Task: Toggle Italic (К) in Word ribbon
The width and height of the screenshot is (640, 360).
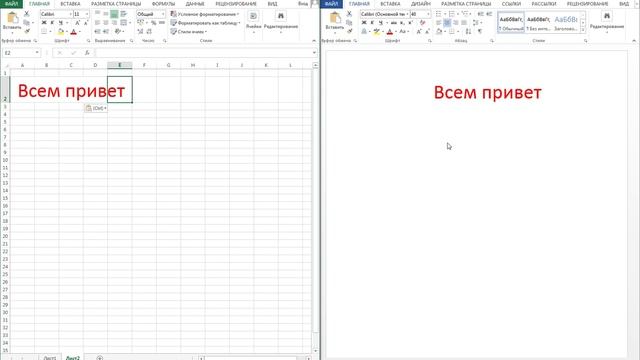Action: 372,22
